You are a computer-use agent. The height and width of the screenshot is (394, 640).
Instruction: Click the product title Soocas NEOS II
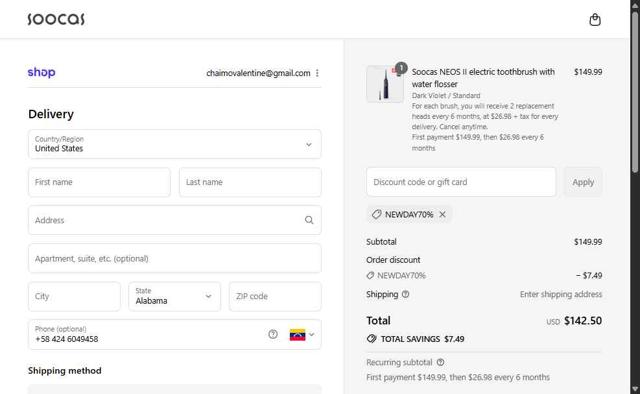click(x=483, y=78)
